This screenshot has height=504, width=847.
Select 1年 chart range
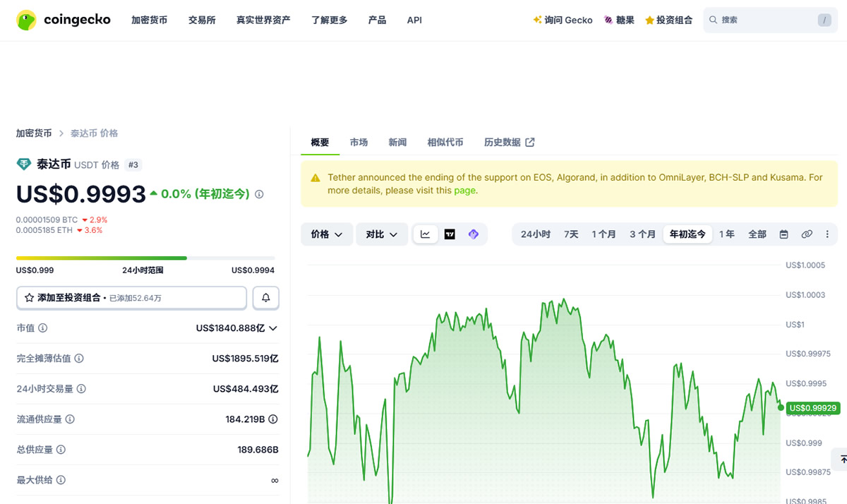pyautogui.click(x=726, y=234)
